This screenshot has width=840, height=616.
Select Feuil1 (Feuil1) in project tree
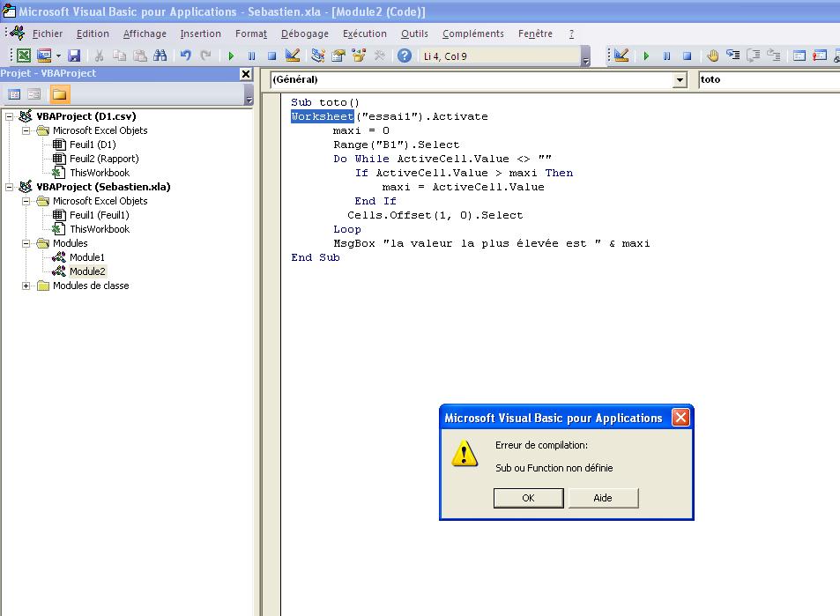click(99, 215)
